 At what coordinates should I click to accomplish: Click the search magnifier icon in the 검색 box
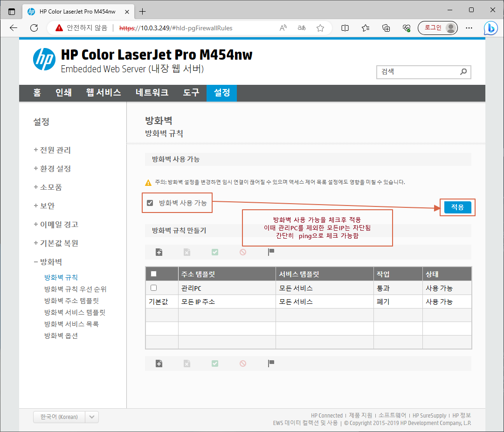click(463, 72)
